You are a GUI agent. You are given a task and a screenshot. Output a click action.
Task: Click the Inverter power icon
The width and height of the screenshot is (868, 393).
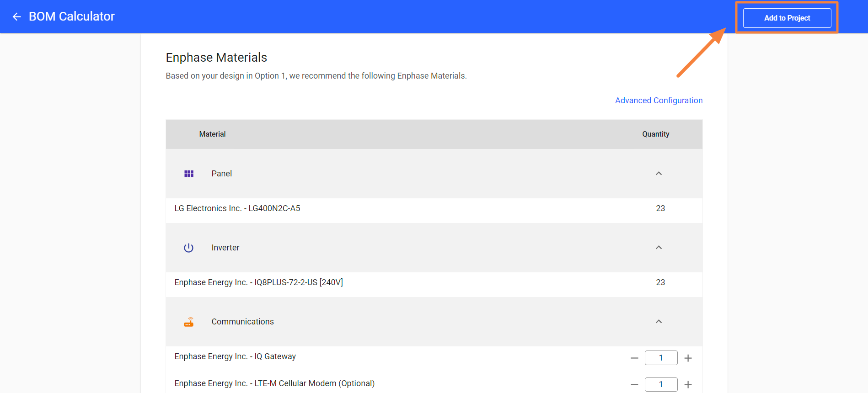[x=189, y=248]
